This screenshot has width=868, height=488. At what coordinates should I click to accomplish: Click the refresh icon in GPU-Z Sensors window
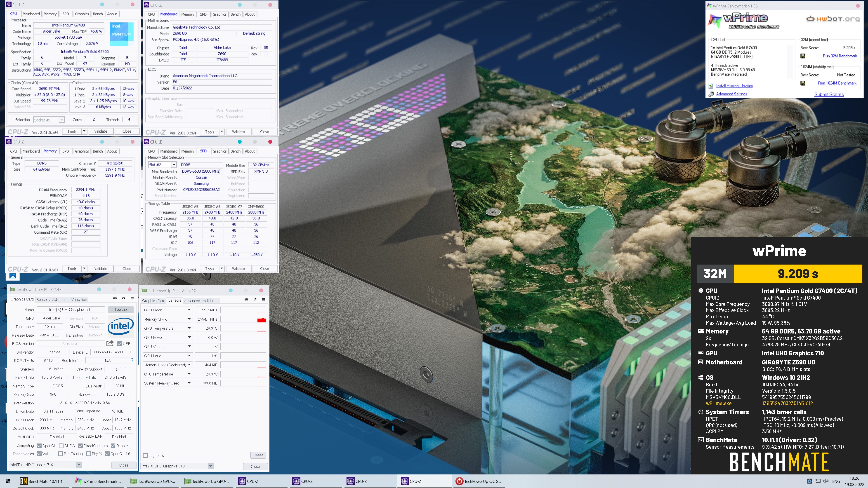pos(255,299)
